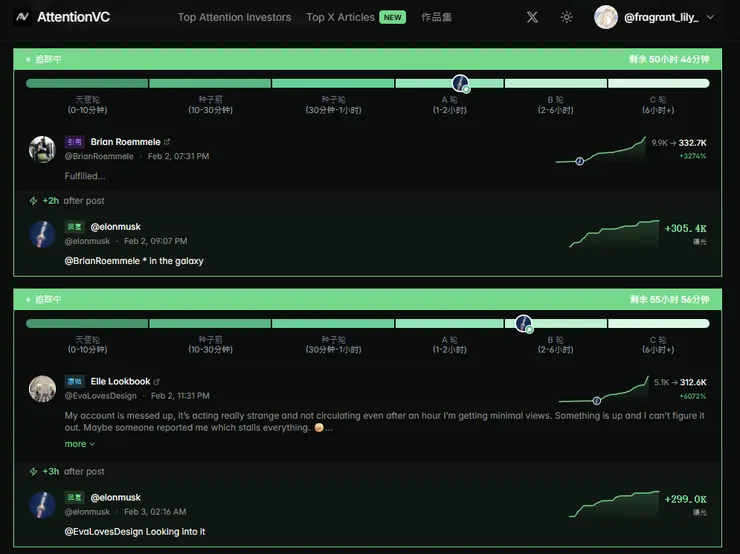Click the timeline marker in the A轮 segment
This screenshot has height=554, width=740.
pos(461,84)
